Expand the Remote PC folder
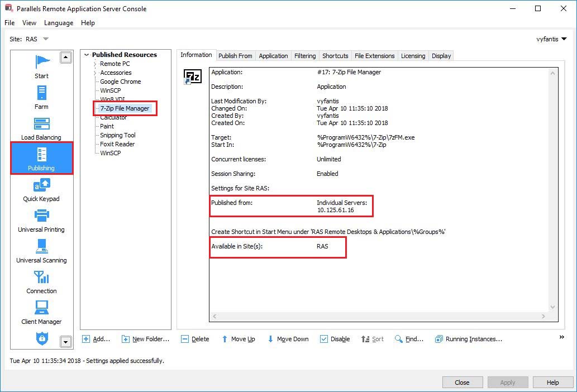This screenshot has width=577, height=392. click(x=95, y=64)
